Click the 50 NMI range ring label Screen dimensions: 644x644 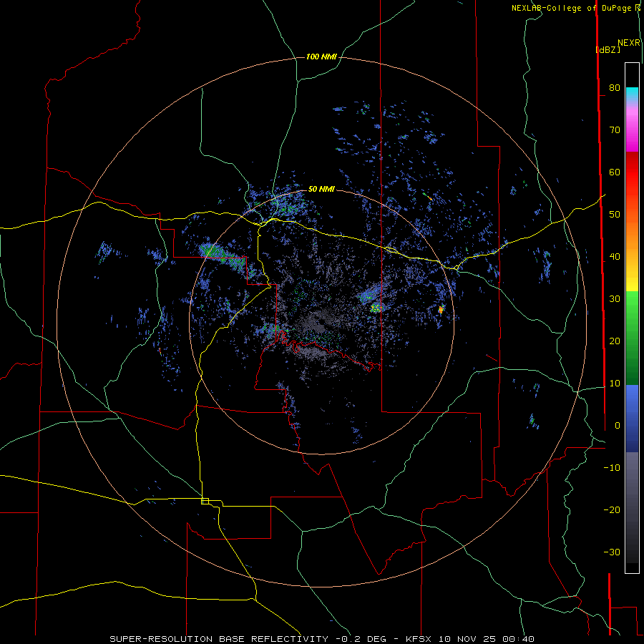[x=321, y=190]
